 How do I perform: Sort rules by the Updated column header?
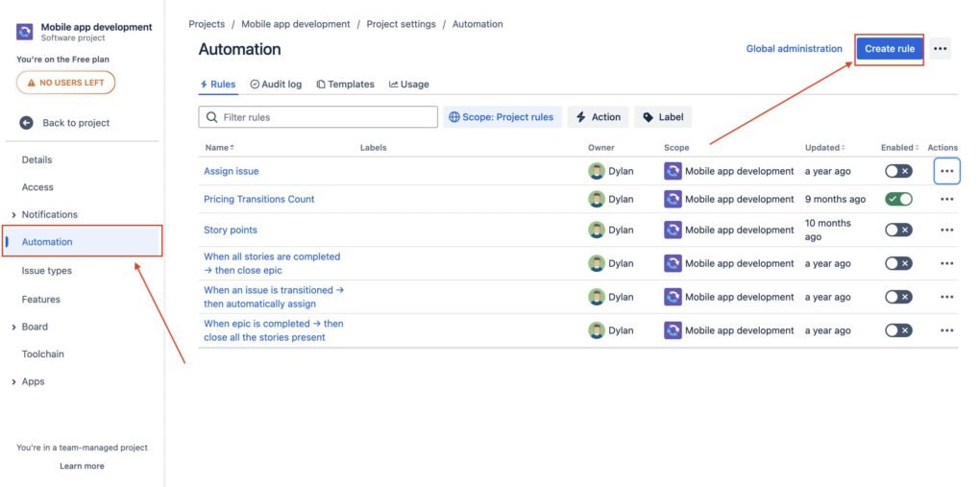(825, 147)
